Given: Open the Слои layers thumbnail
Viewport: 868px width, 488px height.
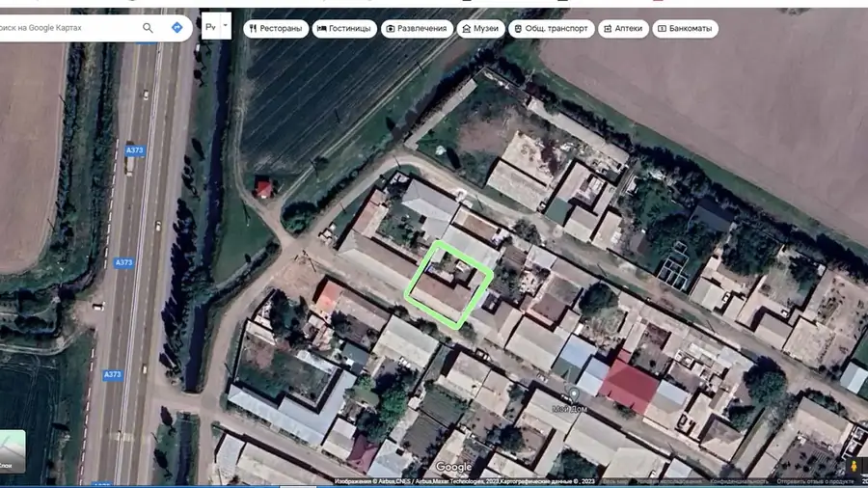Looking at the screenshot, I should click(x=12, y=451).
